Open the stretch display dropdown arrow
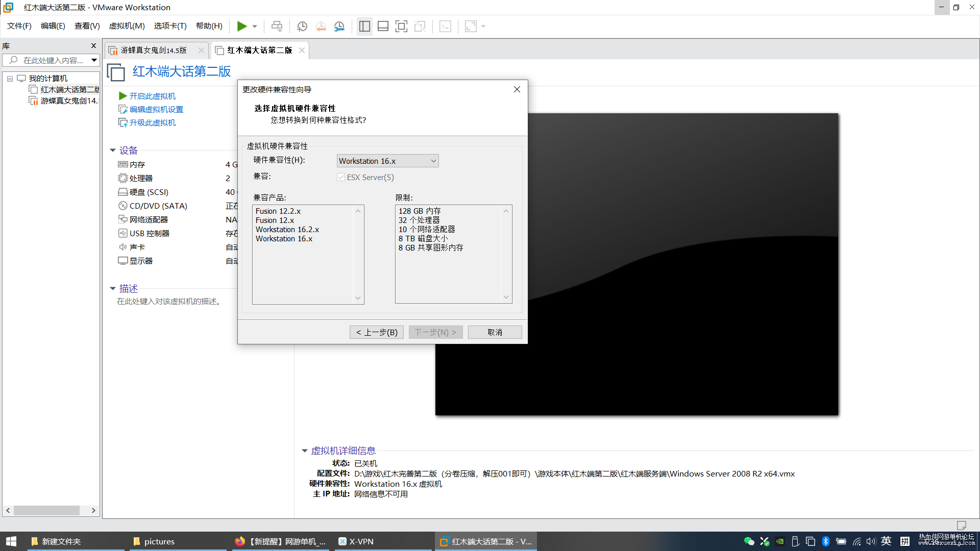The width and height of the screenshot is (980, 551). coord(483,27)
